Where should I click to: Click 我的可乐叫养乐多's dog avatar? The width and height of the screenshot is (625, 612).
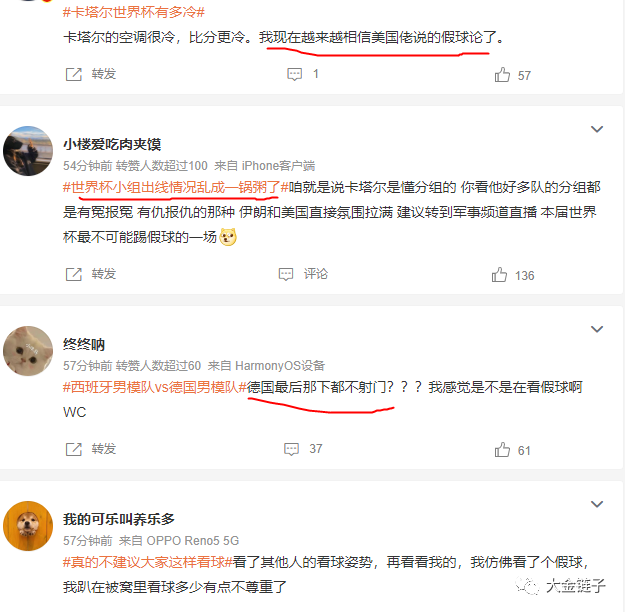(28, 526)
